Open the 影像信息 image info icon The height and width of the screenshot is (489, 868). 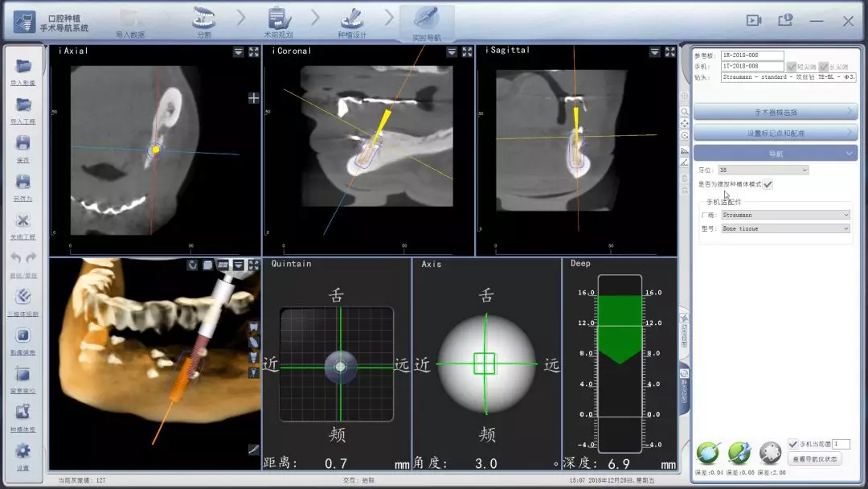pyautogui.click(x=23, y=337)
